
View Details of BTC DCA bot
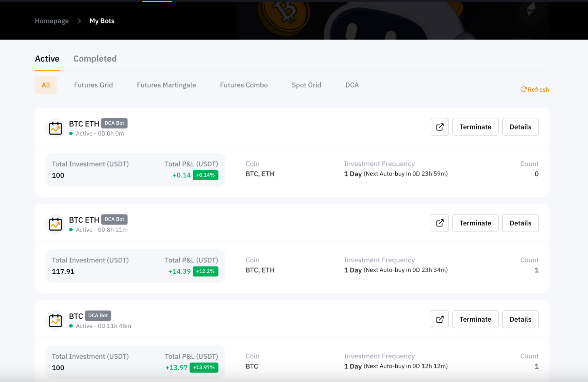pos(520,319)
